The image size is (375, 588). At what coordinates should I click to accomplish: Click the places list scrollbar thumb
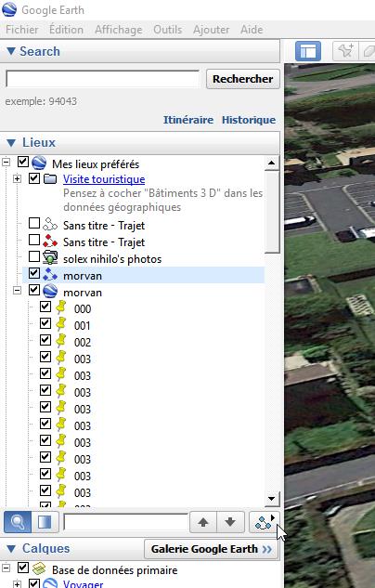click(x=272, y=212)
